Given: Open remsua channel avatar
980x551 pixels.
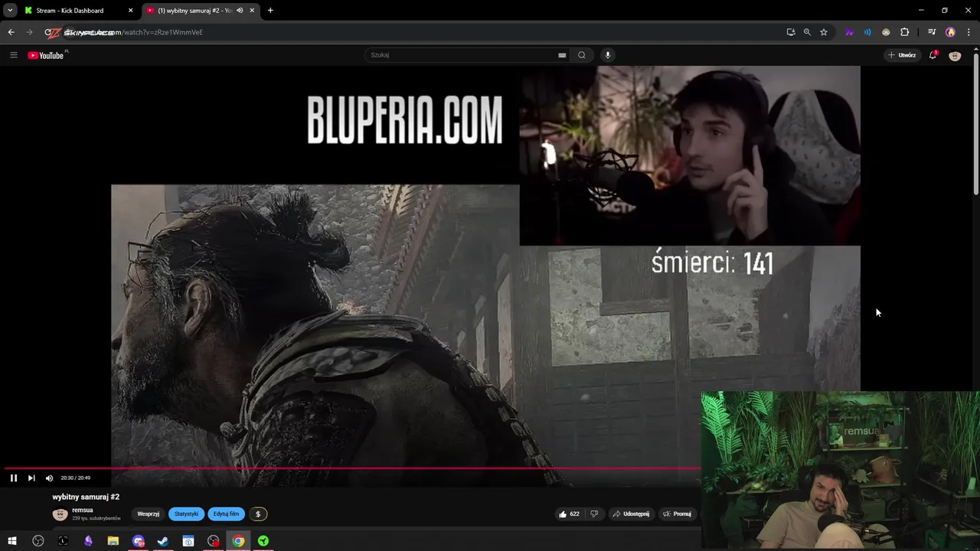Looking at the screenshot, I should (x=60, y=514).
